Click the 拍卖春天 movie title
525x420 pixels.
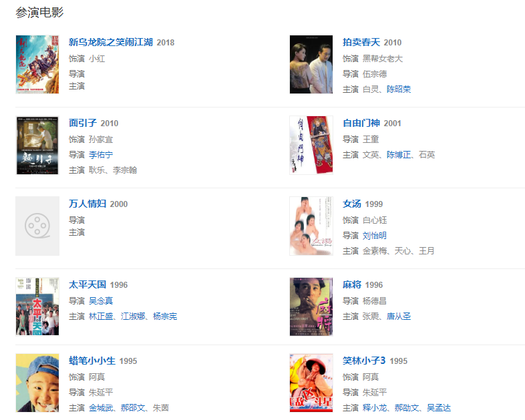[361, 42]
